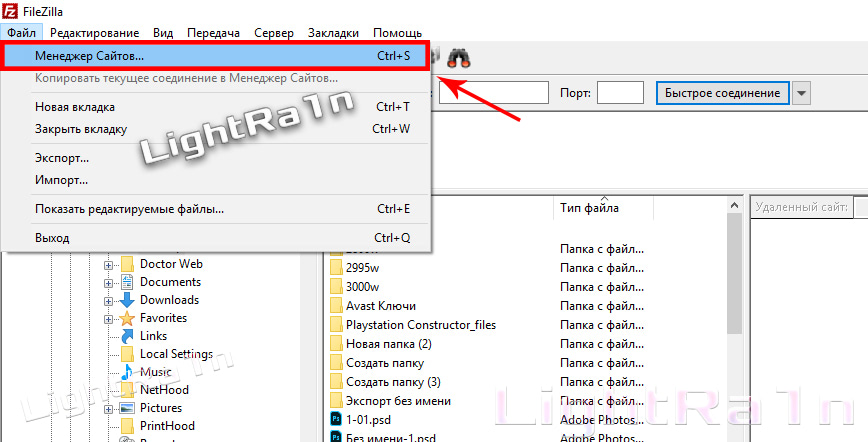
Task: Select the NetHood tree item
Action: [x=164, y=390]
